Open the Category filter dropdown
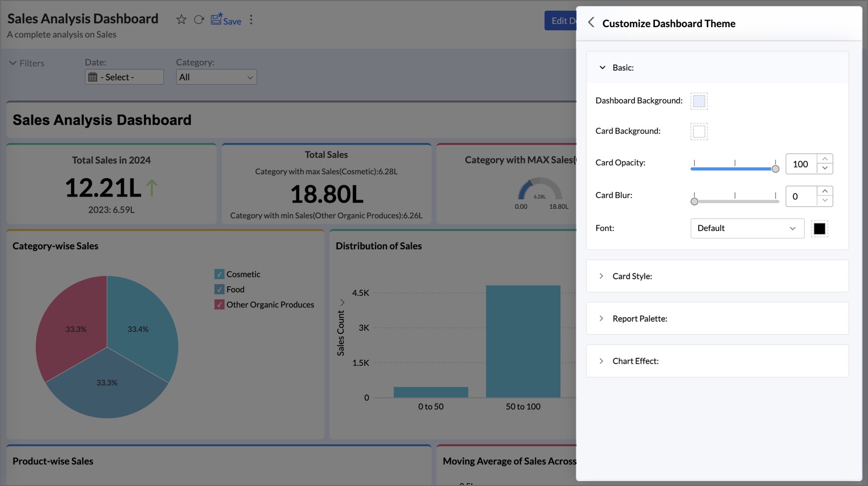 [x=216, y=77]
